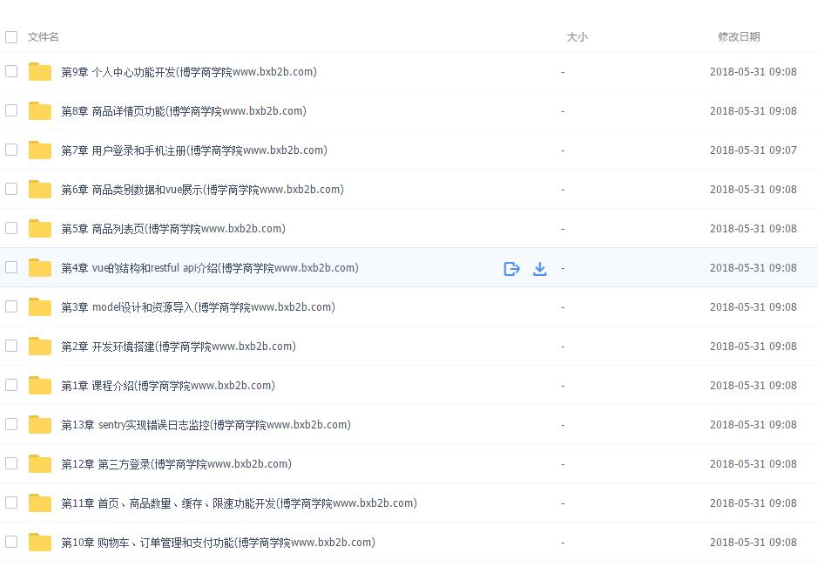
Task: Click the folder icon for 第10章 购物车
Action: pos(40,542)
